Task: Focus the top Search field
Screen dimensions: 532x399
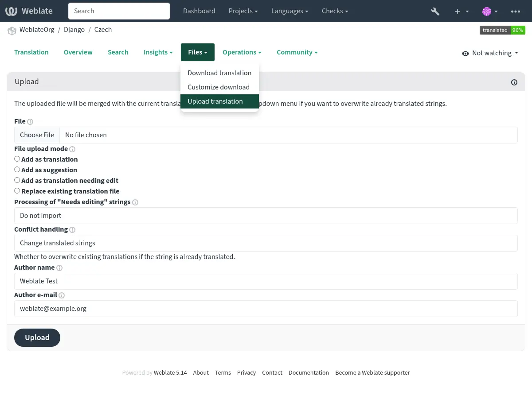Action: click(x=119, y=11)
